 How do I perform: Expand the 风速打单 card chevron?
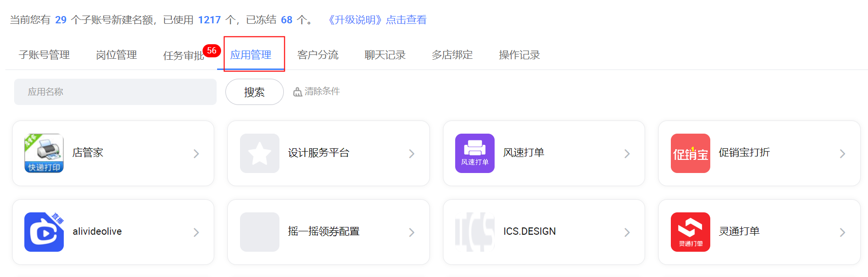tap(627, 154)
